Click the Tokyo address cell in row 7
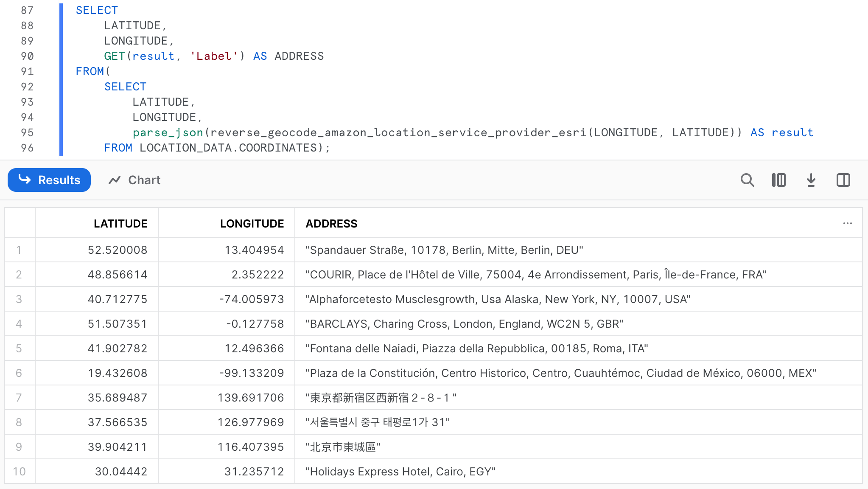Viewport: 868px width, 489px height. (381, 397)
